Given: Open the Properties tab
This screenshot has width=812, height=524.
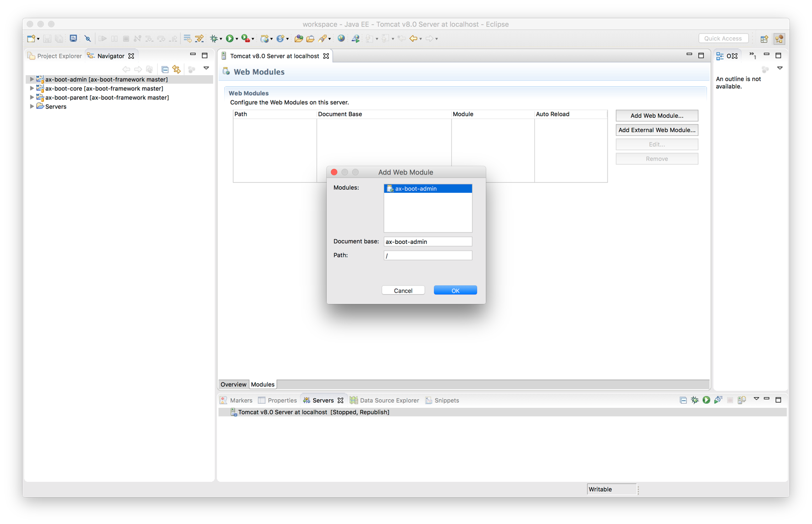Looking at the screenshot, I should [x=278, y=400].
